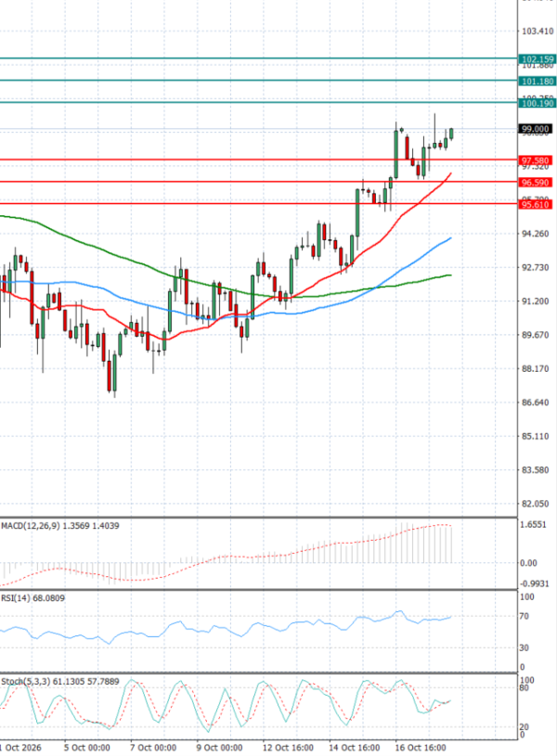Viewport: 557px width, 756px height.
Task: Click the 100.190 resistance price label
Action: click(537, 103)
